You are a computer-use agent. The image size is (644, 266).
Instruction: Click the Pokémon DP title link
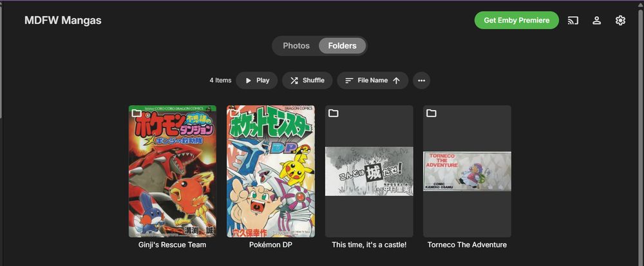tap(270, 245)
